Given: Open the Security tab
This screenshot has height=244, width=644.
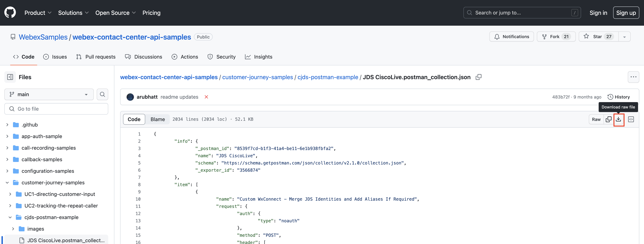Looking at the screenshot, I should pos(222,57).
